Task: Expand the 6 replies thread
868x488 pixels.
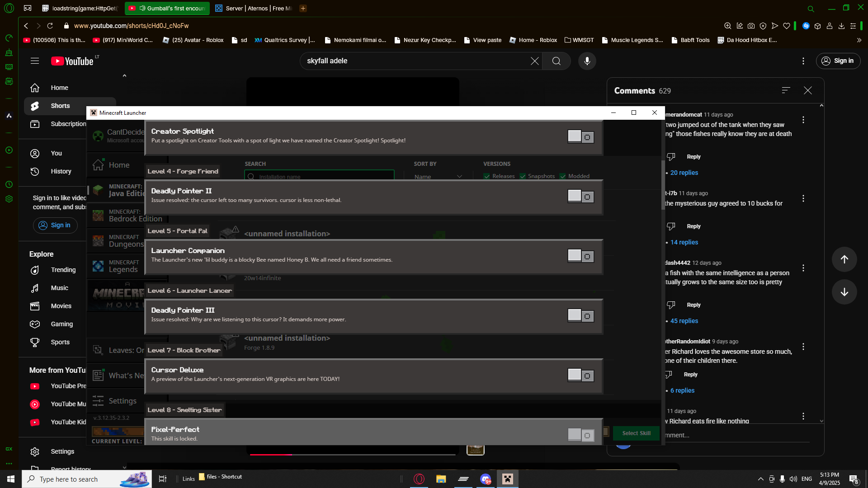Action: coord(682,390)
